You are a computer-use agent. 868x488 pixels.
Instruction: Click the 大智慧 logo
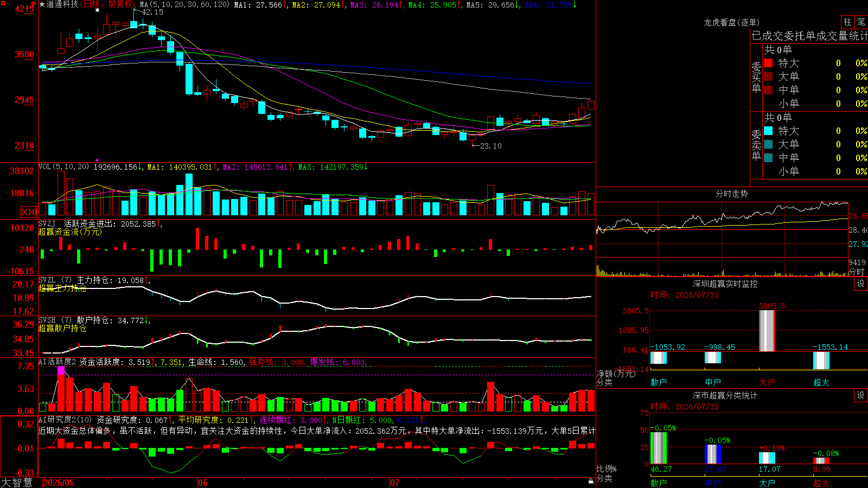click(x=17, y=483)
